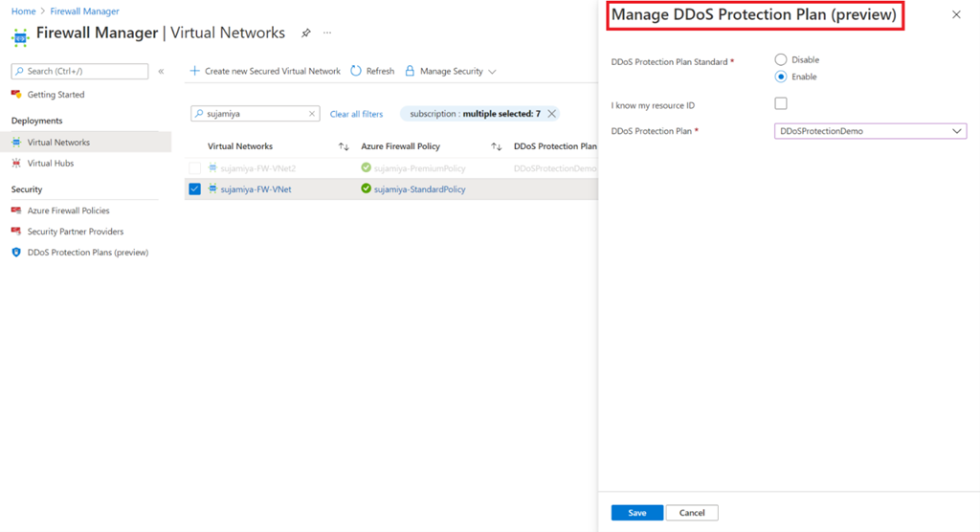Click the Save button
The width and height of the screenshot is (980, 532).
636,513
